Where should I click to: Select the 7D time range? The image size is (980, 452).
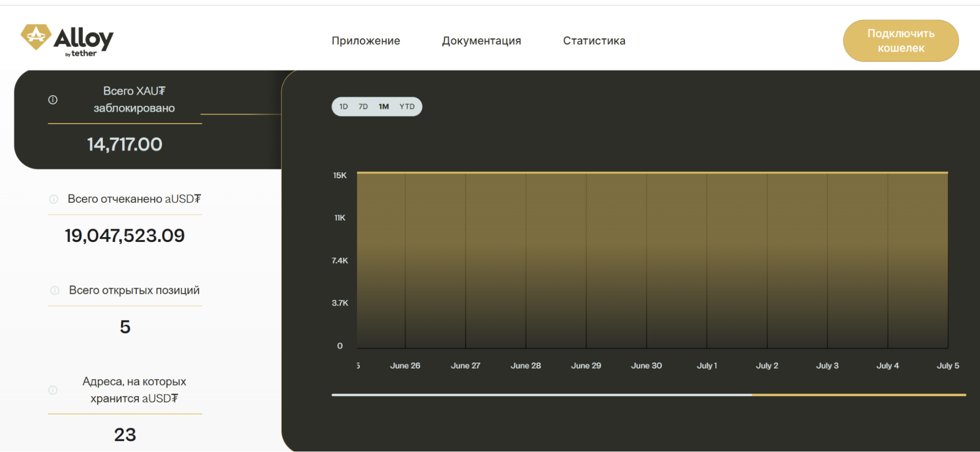[363, 106]
